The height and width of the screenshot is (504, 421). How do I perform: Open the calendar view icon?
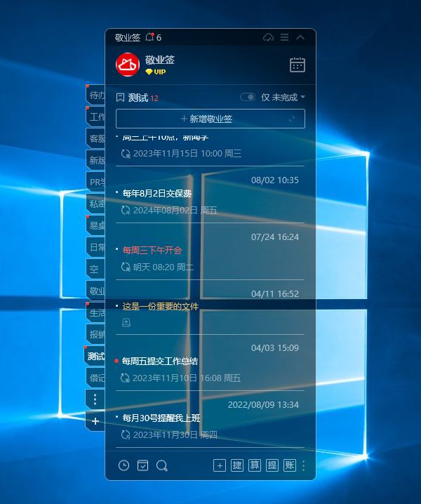tap(298, 65)
